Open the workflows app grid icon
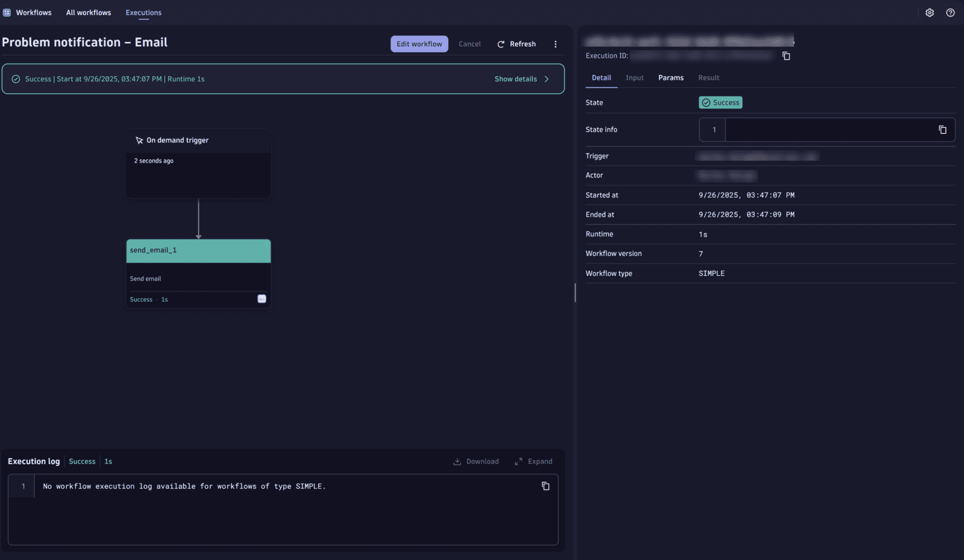The width and height of the screenshot is (964, 560). [6, 12]
